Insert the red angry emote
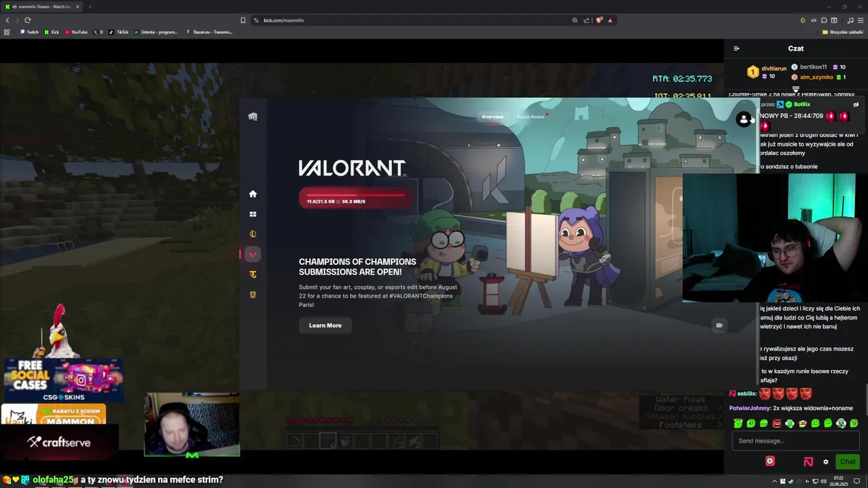 777,424
